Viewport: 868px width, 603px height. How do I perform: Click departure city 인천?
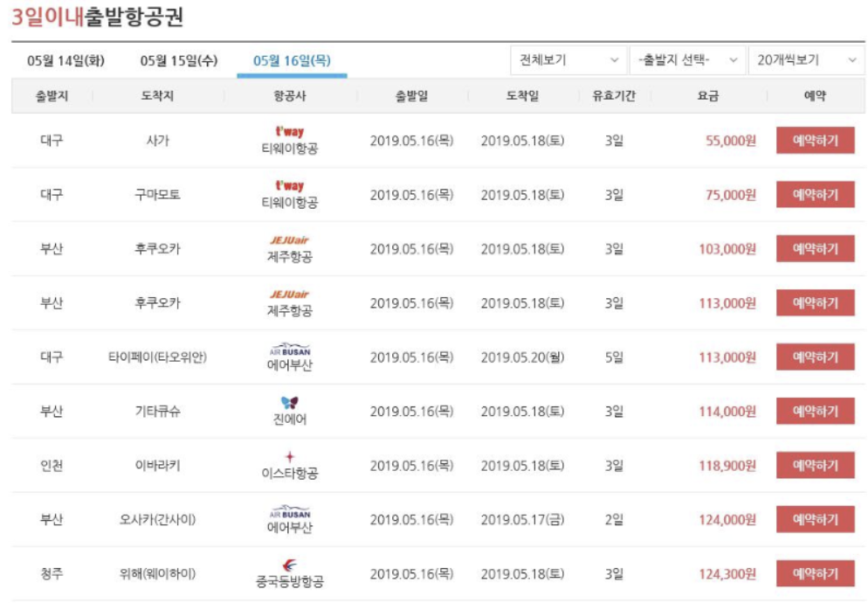click(52, 466)
